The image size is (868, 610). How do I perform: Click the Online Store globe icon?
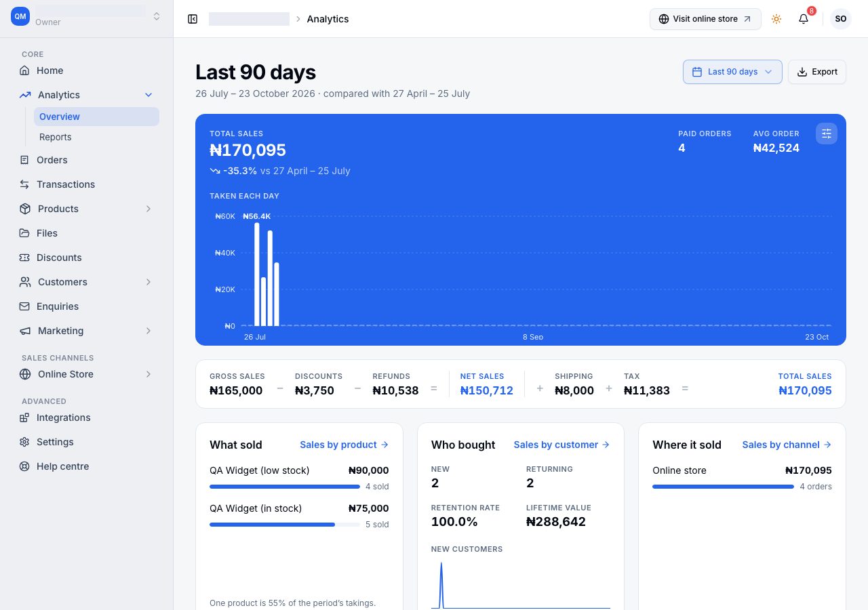click(x=25, y=374)
